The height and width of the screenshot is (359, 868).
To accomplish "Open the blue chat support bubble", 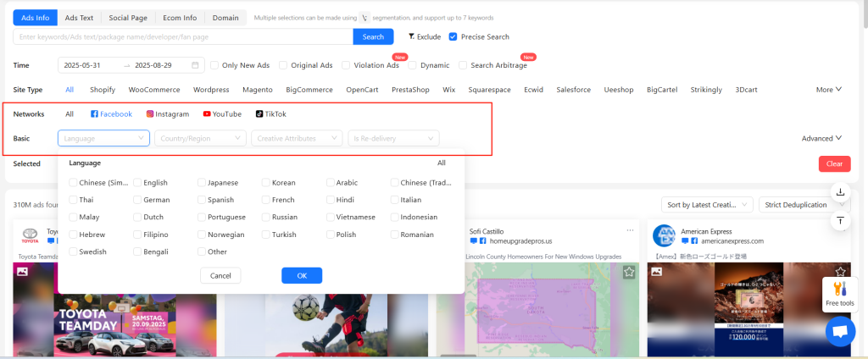I will pyautogui.click(x=840, y=331).
